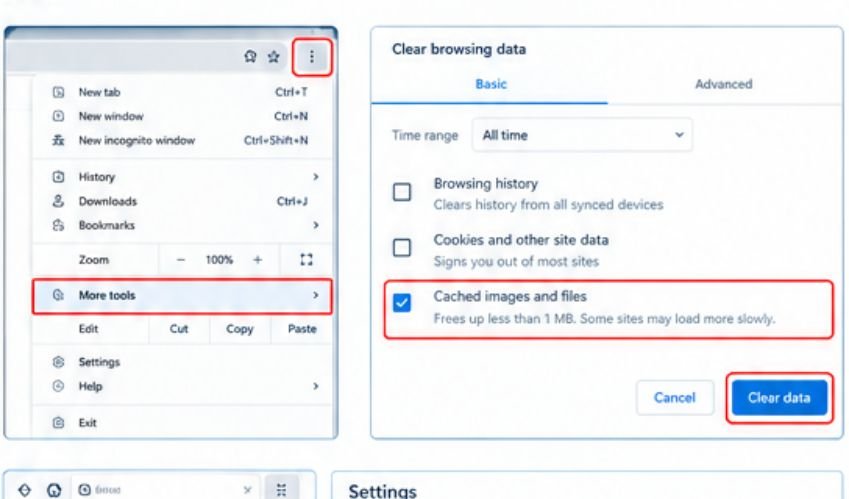Click the 100% zoom value

tap(219, 260)
